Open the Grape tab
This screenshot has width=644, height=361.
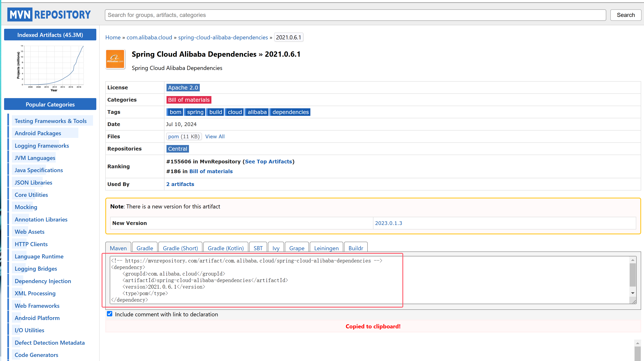(297, 248)
